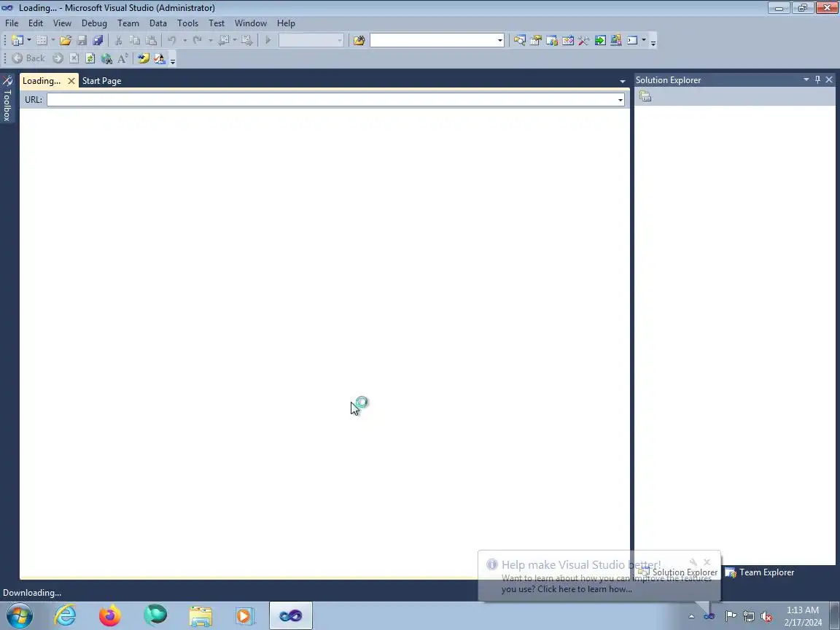This screenshot has width=840, height=630.
Task: Click the Navigate Backward icon
Action: [225, 40]
